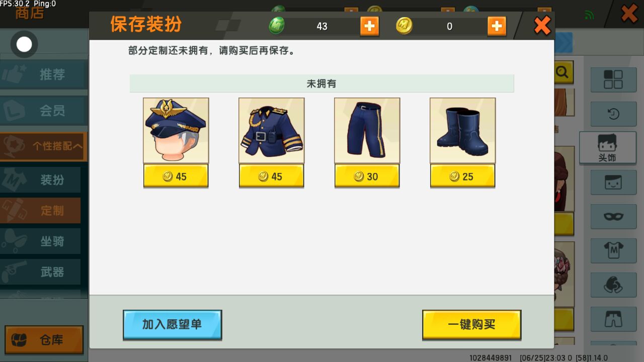644x362 pixels.
Task: Buy the officer cap for 45 coins
Action: click(x=176, y=176)
